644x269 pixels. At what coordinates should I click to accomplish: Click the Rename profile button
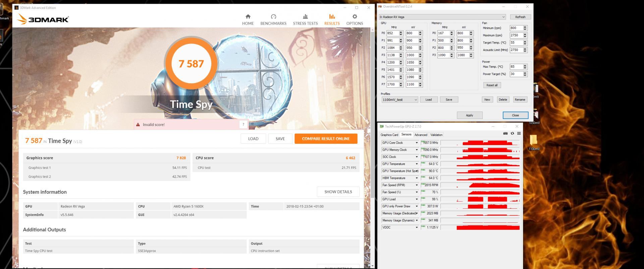[520, 99]
